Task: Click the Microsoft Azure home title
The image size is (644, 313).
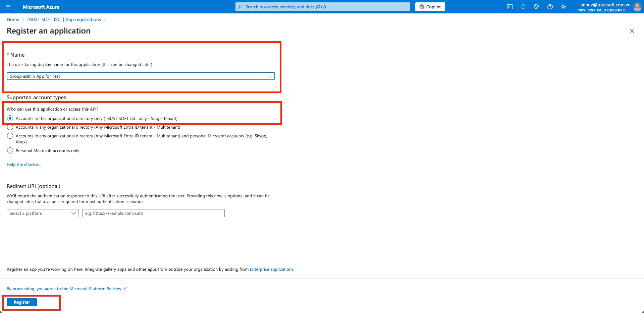Action: click(41, 7)
